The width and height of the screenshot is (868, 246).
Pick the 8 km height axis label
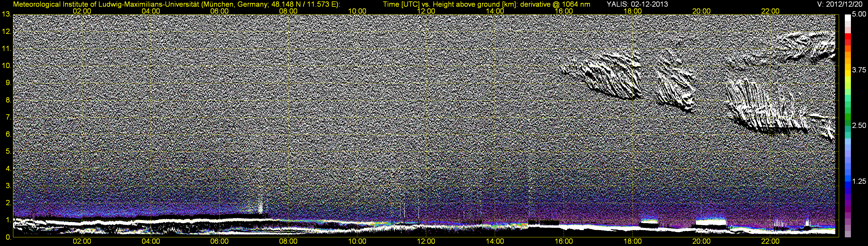coord(8,100)
